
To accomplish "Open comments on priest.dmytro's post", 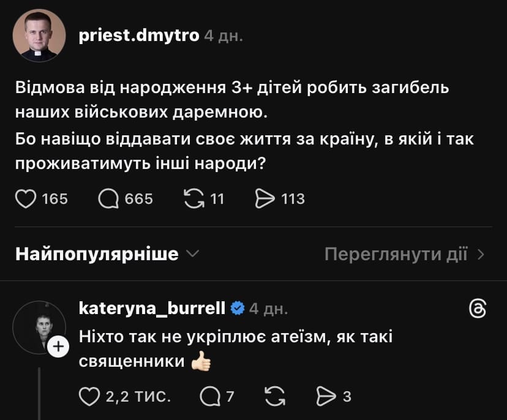I will [x=109, y=198].
